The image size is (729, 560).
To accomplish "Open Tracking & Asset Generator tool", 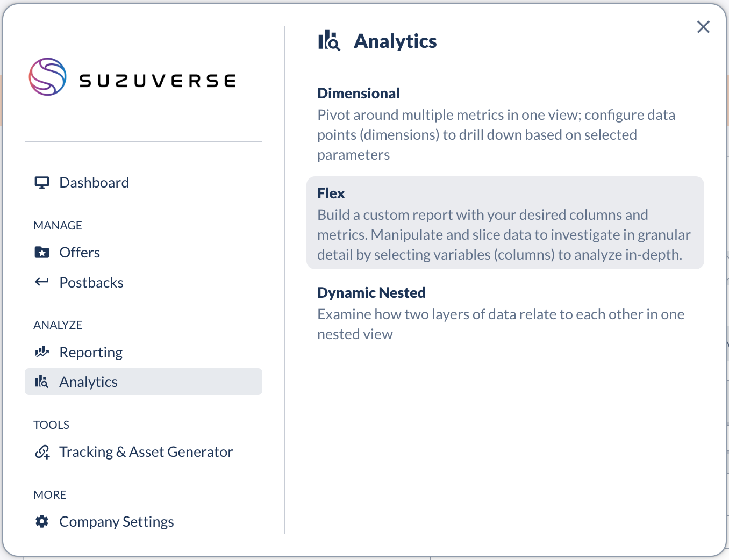I will 146,452.
